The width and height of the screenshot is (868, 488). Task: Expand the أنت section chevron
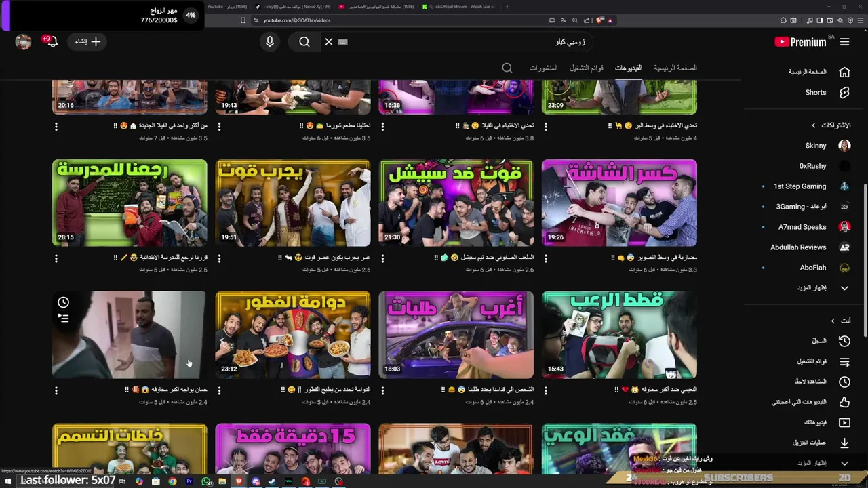pyautogui.click(x=833, y=321)
